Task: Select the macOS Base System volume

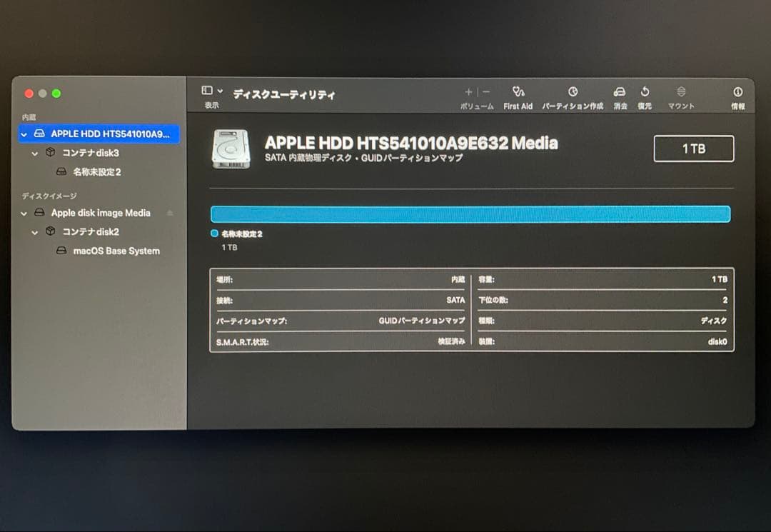Action: 116,251
